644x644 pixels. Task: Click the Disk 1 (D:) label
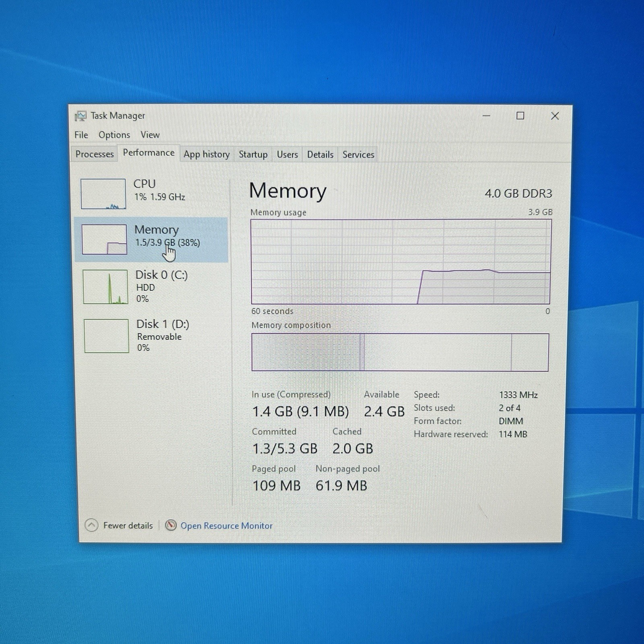163,324
